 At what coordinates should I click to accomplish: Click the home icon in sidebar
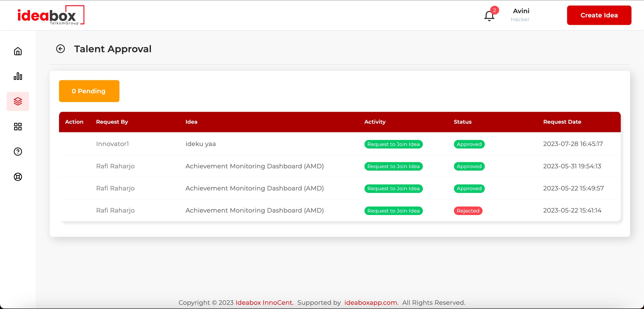tap(18, 51)
